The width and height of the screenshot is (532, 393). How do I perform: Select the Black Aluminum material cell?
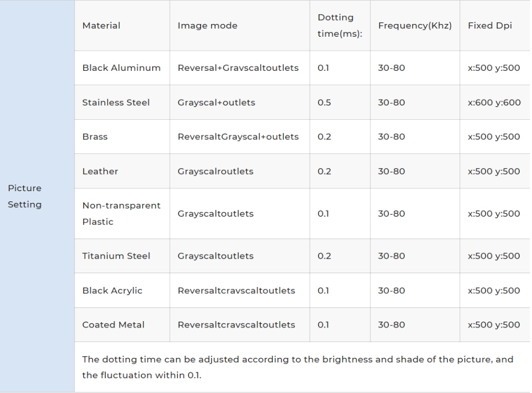[x=121, y=68]
